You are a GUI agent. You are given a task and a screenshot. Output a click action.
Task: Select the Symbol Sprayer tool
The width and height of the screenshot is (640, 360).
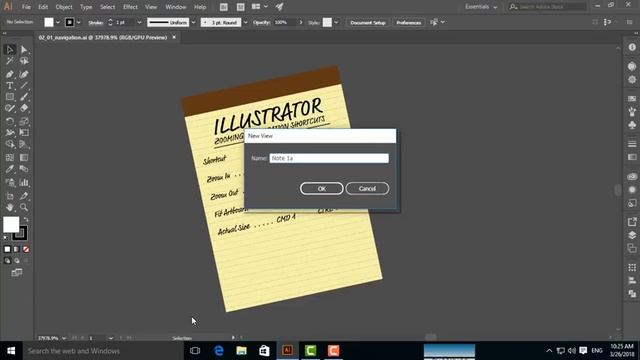click(x=10, y=182)
